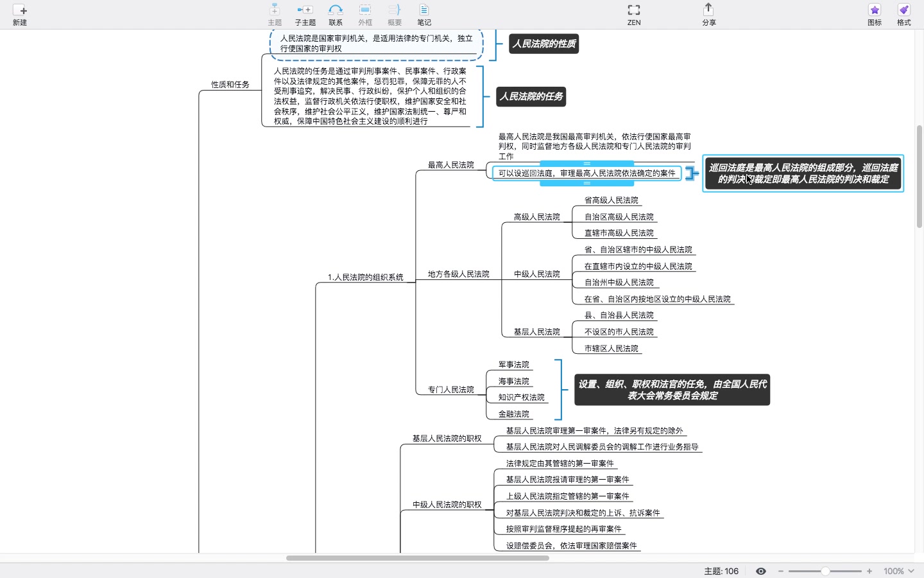Open the 笔记 (notes) tool
This screenshot has width=924, height=578.
click(x=424, y=14)
